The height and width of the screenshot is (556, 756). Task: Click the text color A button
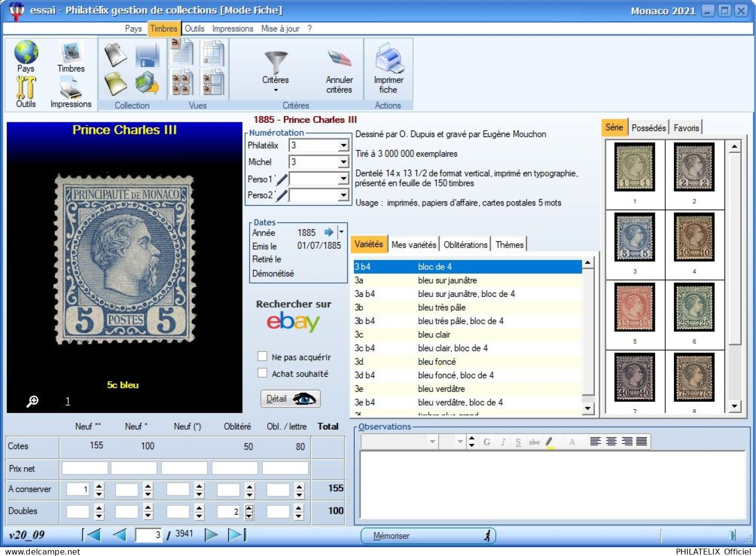point(572,442)
